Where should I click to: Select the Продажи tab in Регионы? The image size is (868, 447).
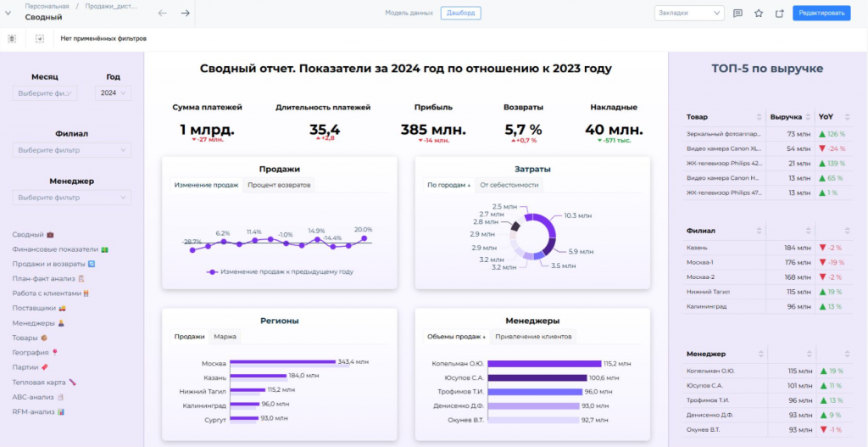(x=189, y=336)
